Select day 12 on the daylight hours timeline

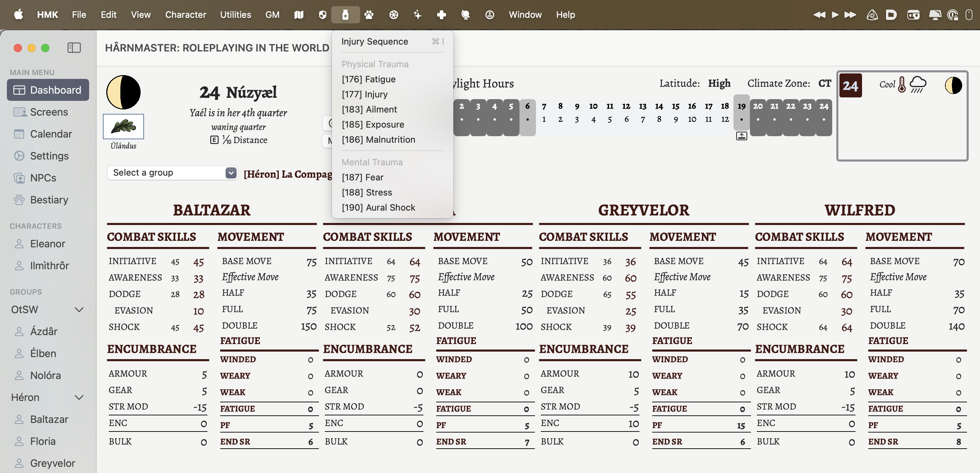(x=626, y=107)
